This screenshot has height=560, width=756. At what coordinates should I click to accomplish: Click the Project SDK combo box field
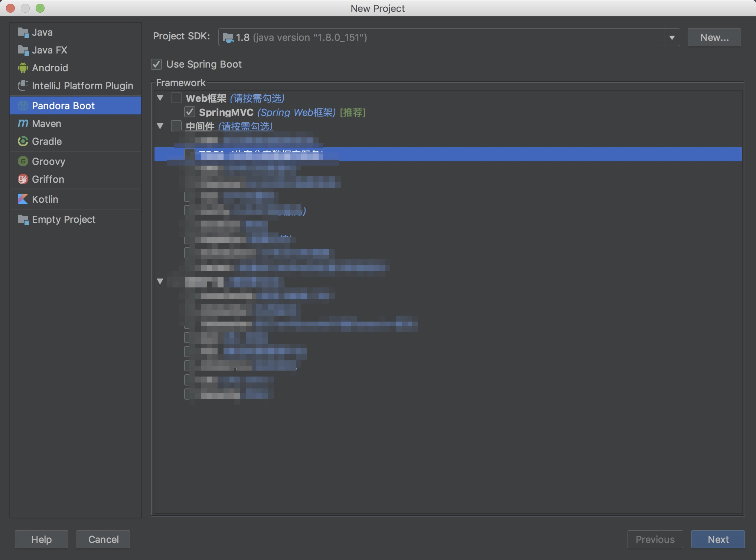click(449, 38)
